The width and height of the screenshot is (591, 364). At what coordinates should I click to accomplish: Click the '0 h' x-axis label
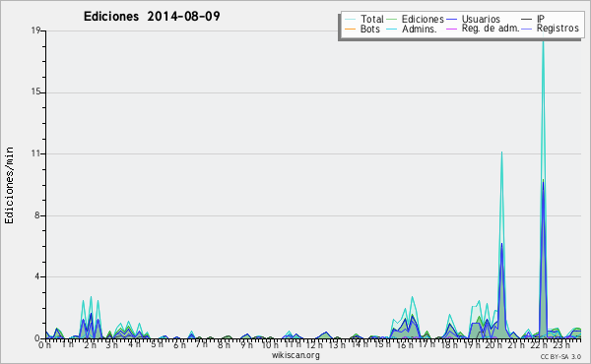(x=44, y=344)
